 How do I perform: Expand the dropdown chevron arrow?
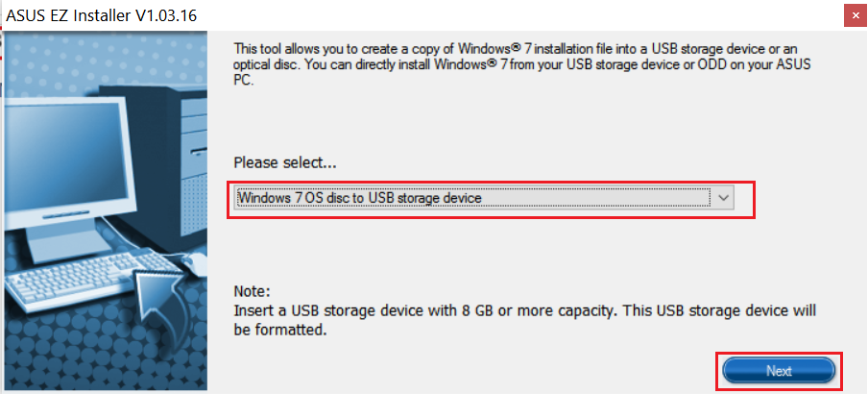724,198
